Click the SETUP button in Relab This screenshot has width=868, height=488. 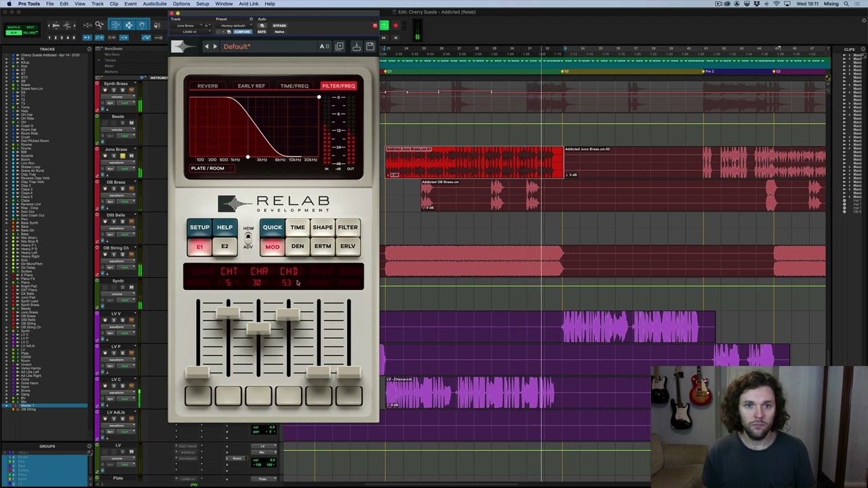[199, 228]
